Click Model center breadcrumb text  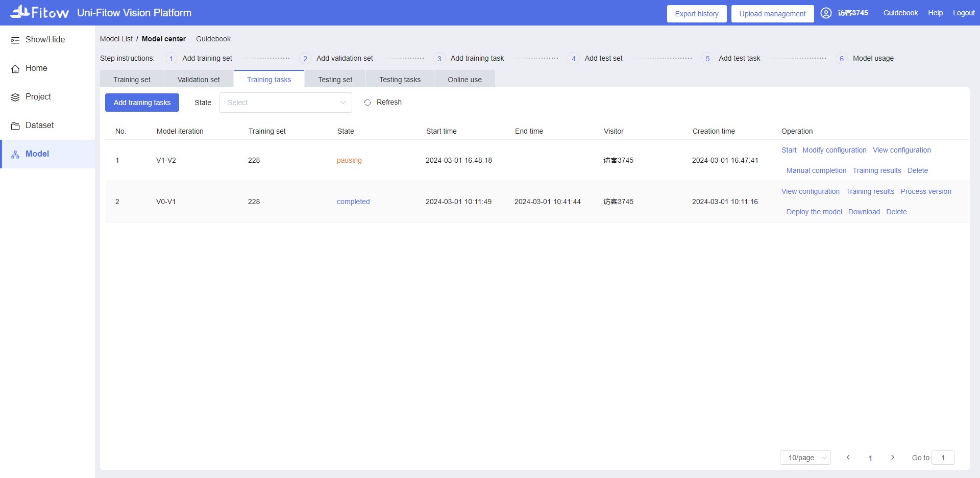164,39
